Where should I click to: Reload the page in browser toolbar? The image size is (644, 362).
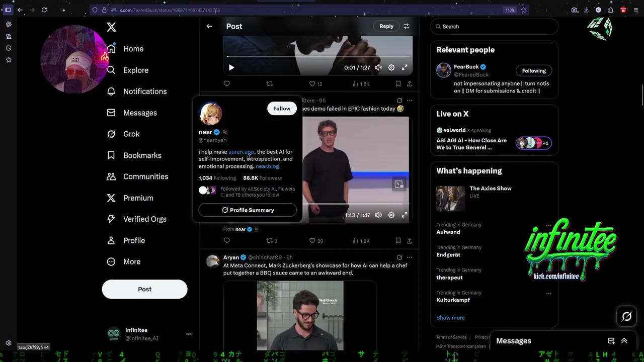tap(44, 10)
